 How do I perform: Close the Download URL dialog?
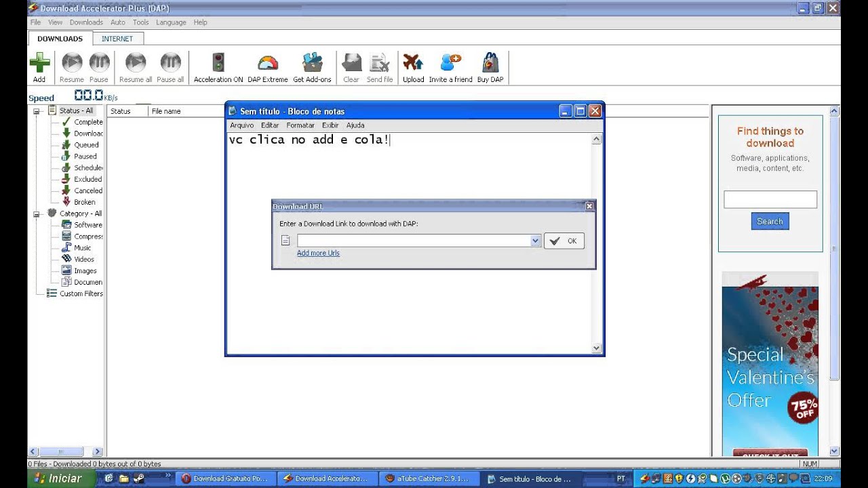point(589,206)
